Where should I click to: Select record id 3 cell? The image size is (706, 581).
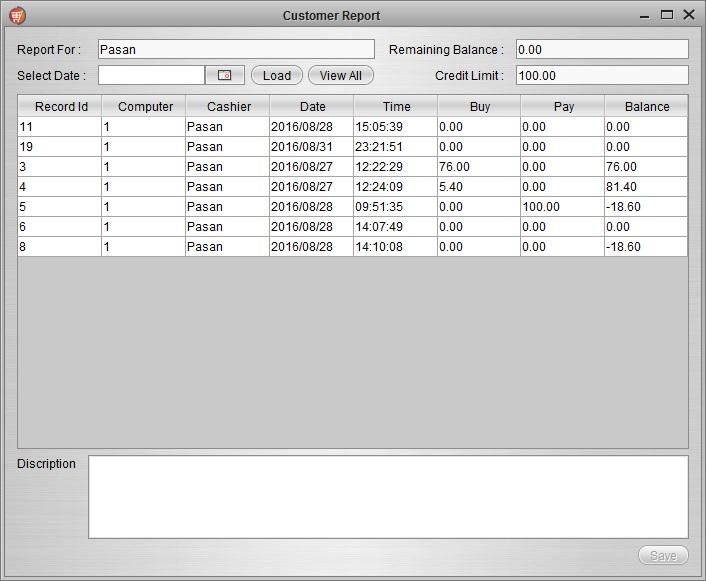click(x=60, y=167)
